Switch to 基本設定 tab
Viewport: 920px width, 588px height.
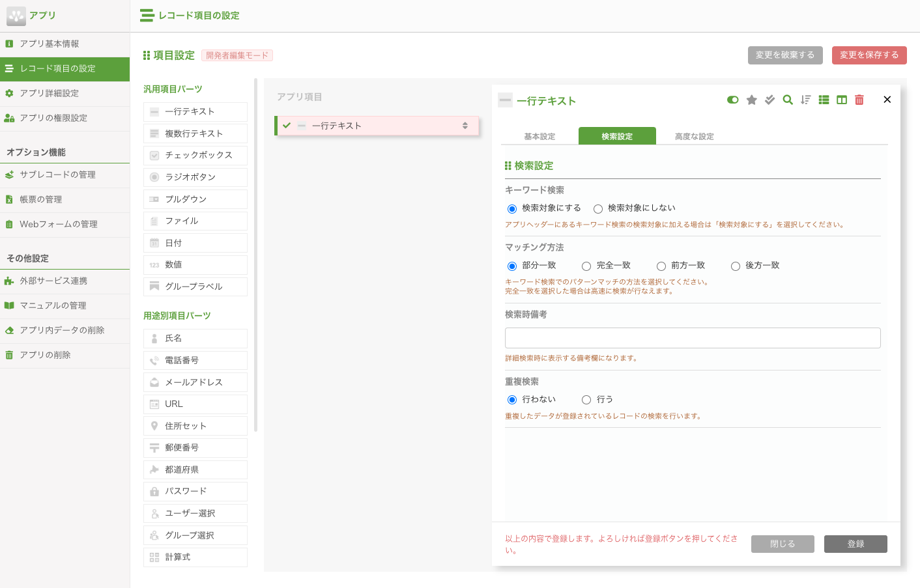(x=539, y=137)
